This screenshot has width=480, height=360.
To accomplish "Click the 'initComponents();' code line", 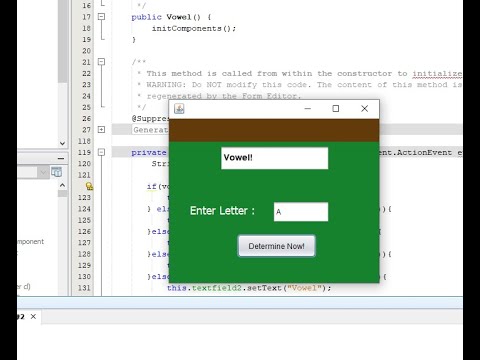I will 194,28.
